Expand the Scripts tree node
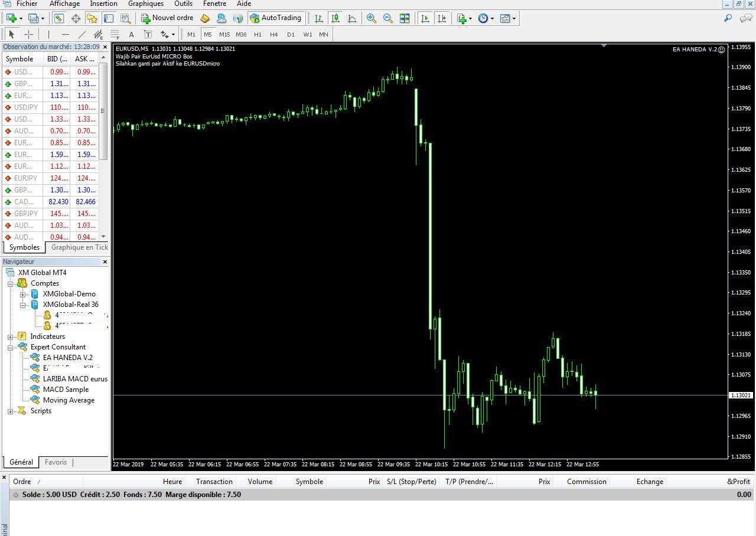 point(11,411)
